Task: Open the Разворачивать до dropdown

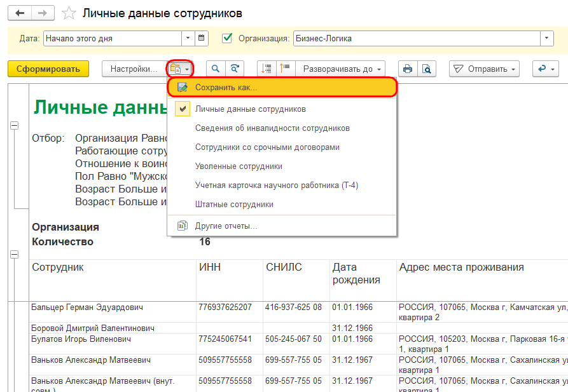Action: click(x=340, y=69)
